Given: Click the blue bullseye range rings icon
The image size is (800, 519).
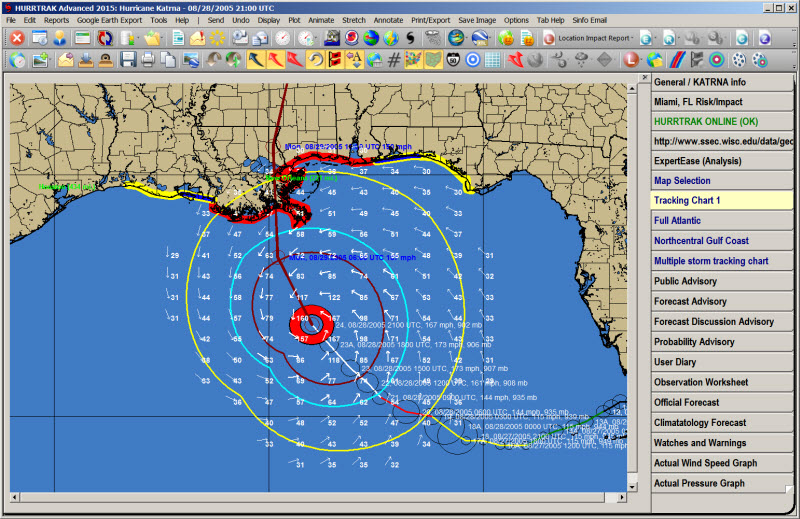Looking at the screenshot, I should 472,61.
